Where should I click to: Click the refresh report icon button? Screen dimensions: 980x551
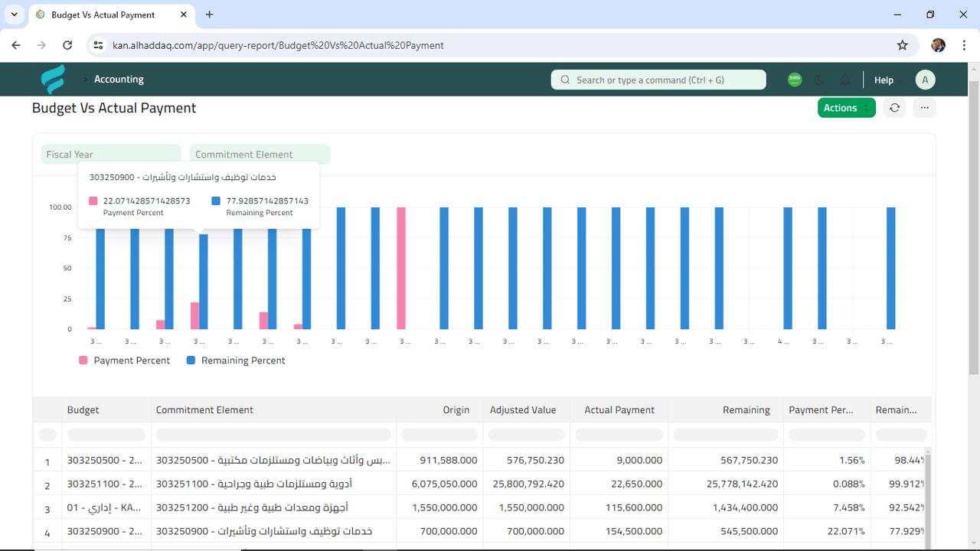(x=894, y=108)
